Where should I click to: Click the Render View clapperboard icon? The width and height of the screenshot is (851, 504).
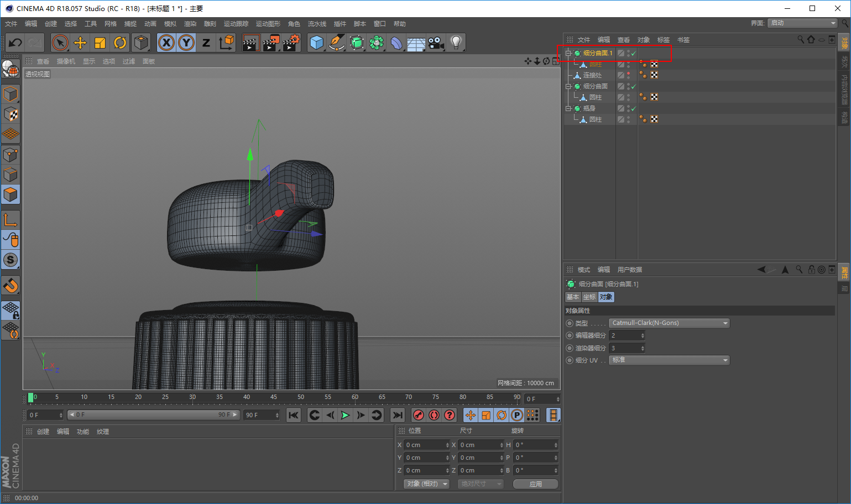[251, 43]
